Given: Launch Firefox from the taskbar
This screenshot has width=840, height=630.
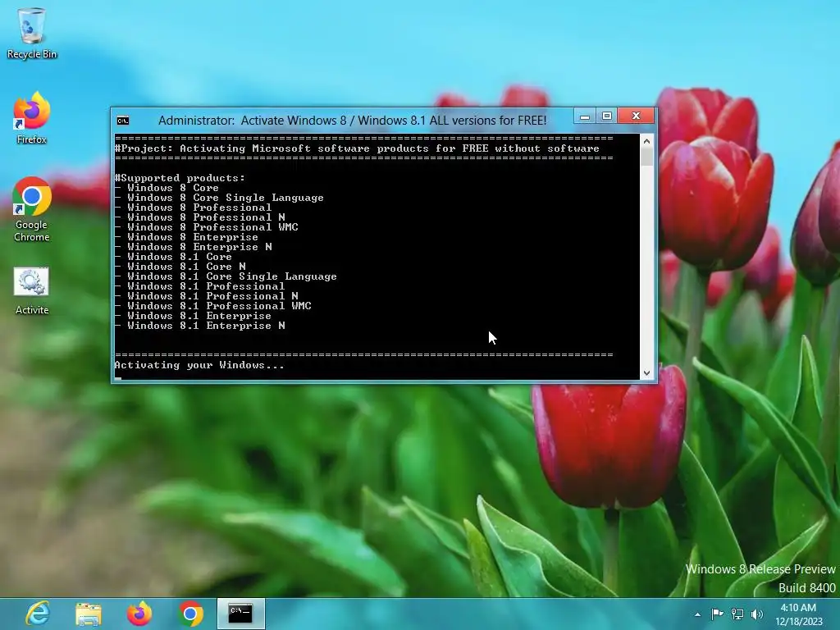Looking at the screenshot, I should coord(139,614).
